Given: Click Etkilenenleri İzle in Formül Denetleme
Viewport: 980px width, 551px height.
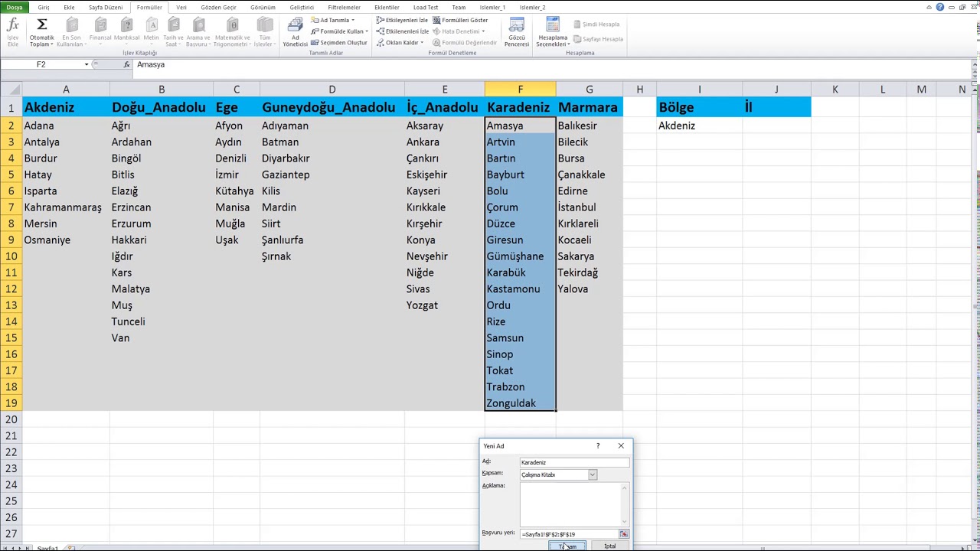Looking at the screenshot, I should point(402,31).
